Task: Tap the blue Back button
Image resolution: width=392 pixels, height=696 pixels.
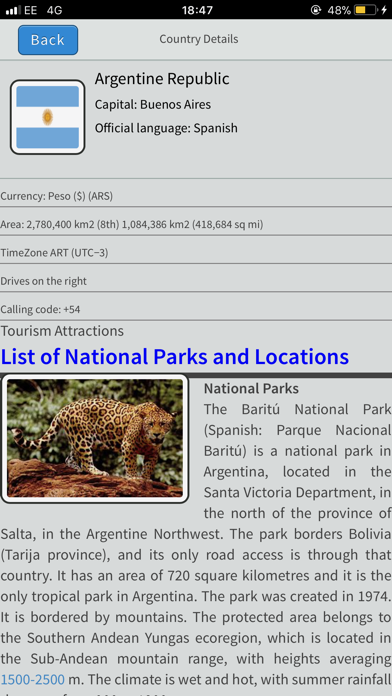Action: tap(48, 40)
